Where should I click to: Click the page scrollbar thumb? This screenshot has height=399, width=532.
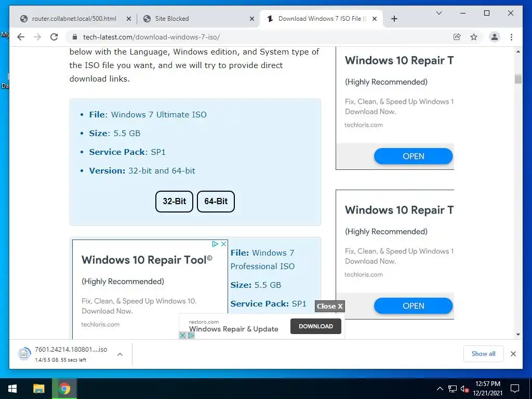pos(518,79)
